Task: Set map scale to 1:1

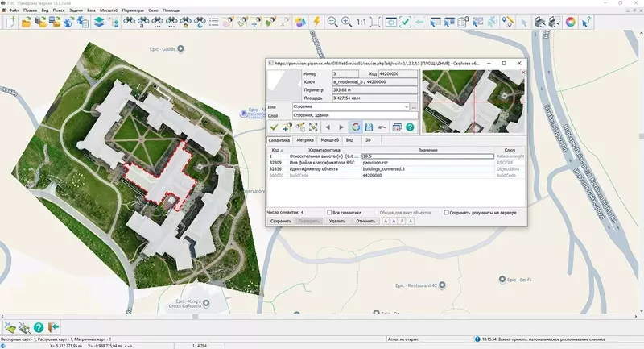Action: (x=361, y=23)
